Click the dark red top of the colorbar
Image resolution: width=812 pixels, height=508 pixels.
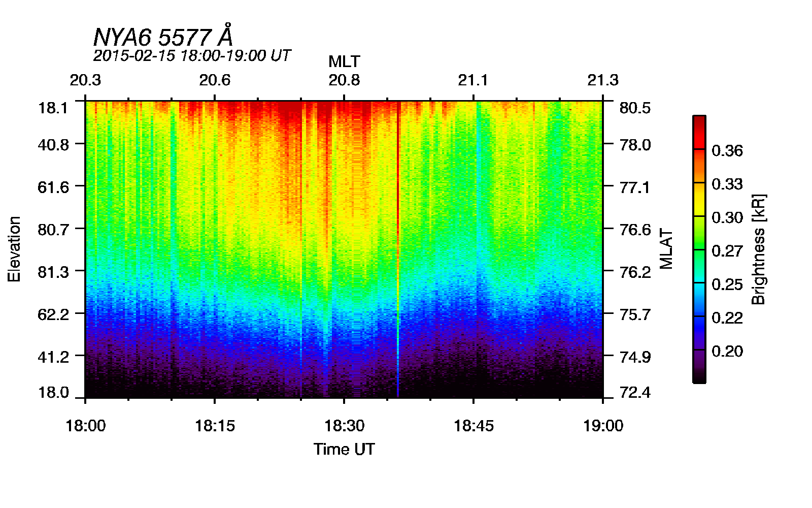699,121
